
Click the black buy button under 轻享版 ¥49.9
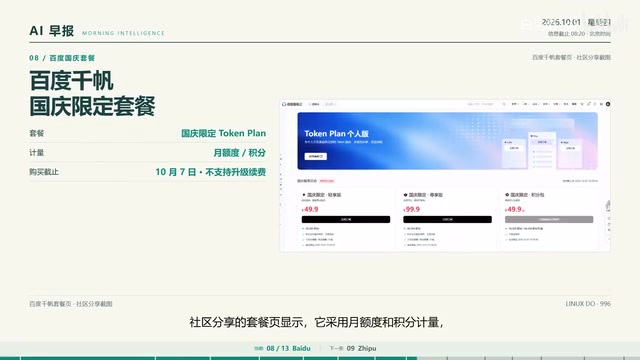346,219
